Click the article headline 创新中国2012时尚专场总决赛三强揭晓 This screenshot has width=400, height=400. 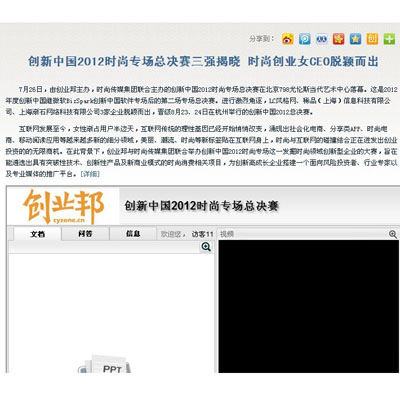pyautogui.click(x=134, y=62)
